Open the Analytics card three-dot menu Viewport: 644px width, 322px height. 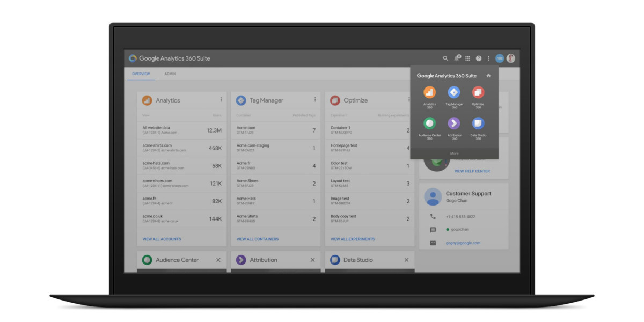pyautogui.click(x=221, y=100)
